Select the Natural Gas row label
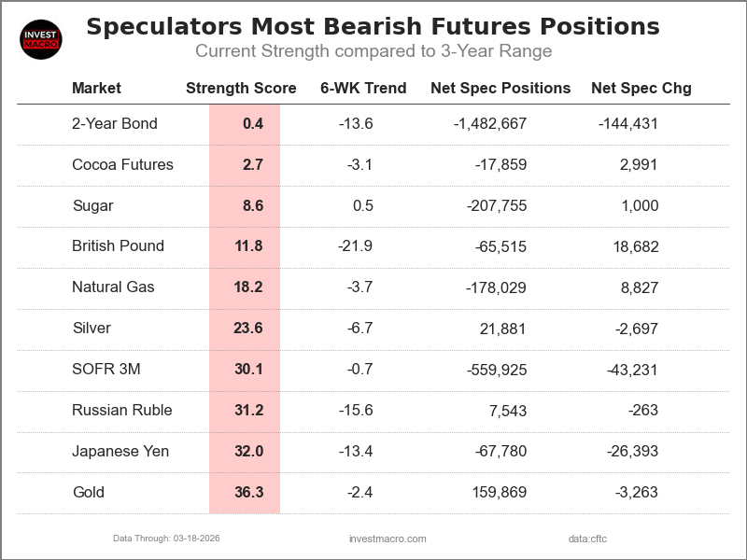This screenshot has width=747, height=560. (x=113, y=287)
